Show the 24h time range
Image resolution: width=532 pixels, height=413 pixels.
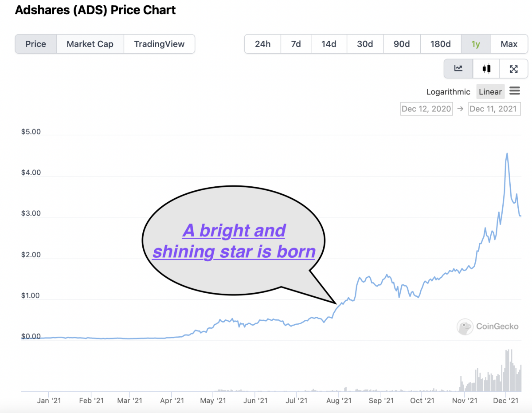coord(262,44)
